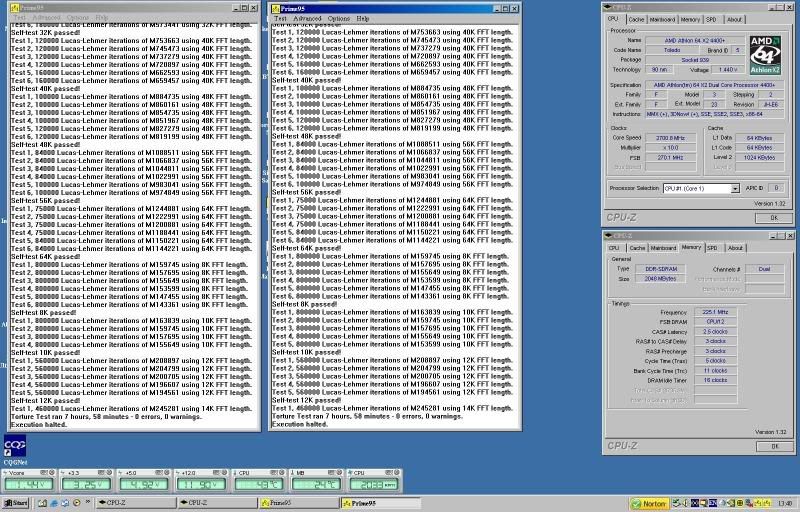This screenshot has height=512, width=800.
Task: Click the Multiplier x 10.0 value
Action: [670, 148]
